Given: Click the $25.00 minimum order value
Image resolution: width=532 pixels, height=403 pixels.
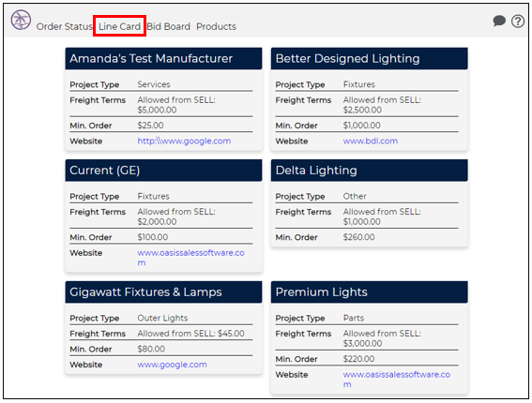Looking at the screenshot, I should tap(150, 126).
